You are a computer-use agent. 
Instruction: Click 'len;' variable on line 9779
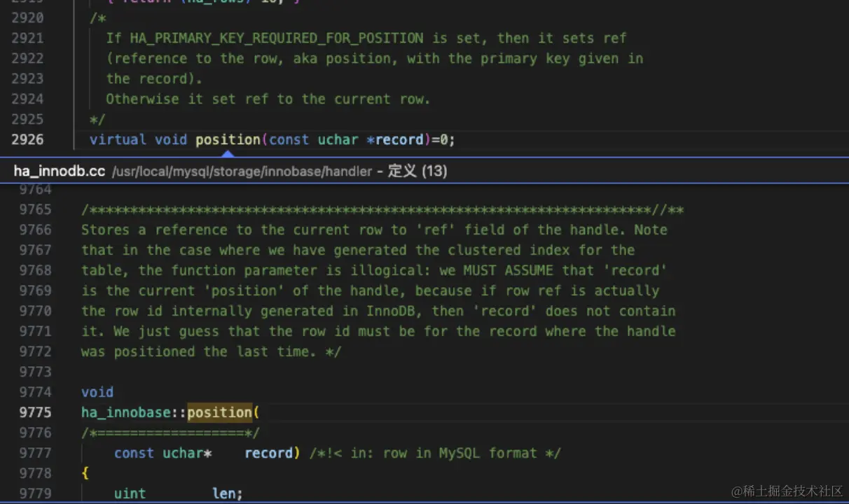228,493
